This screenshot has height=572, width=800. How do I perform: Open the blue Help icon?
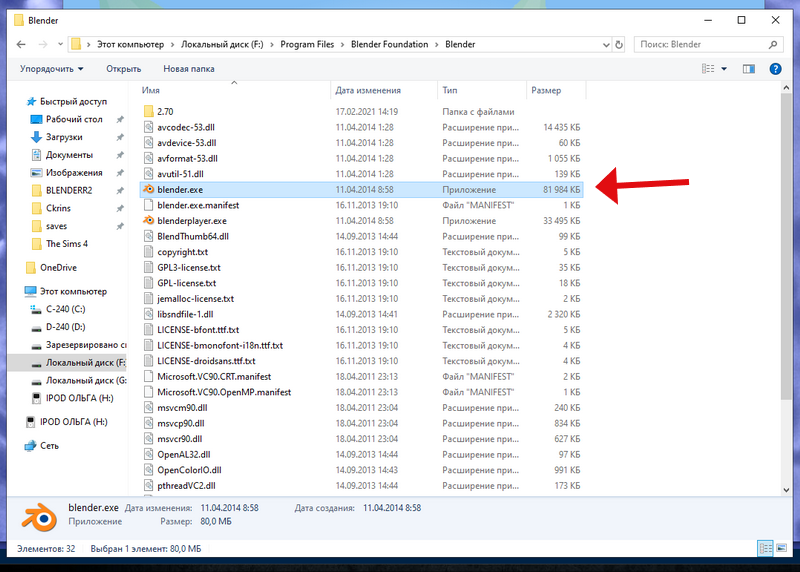click(775, 69)
